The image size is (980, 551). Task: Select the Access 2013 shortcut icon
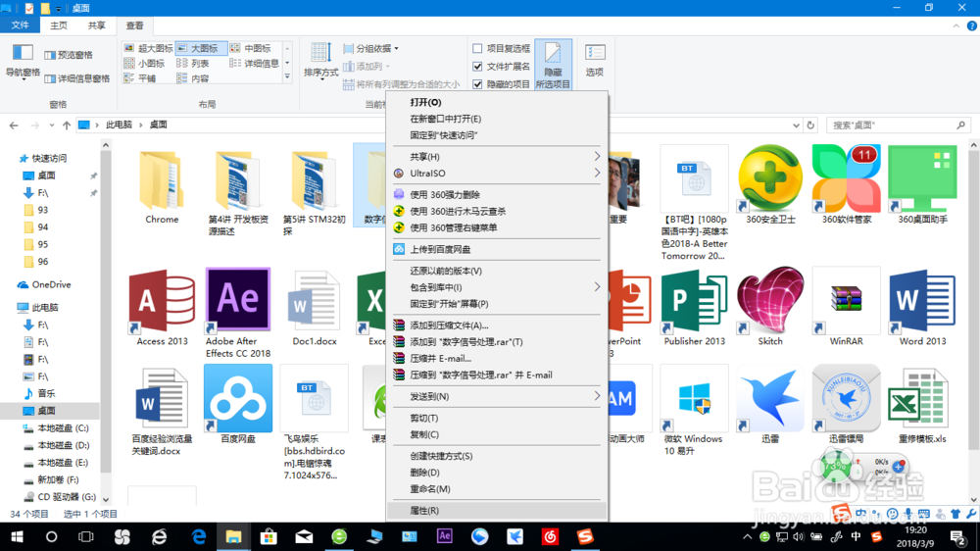pyautogui.click(x=162, y=300)
